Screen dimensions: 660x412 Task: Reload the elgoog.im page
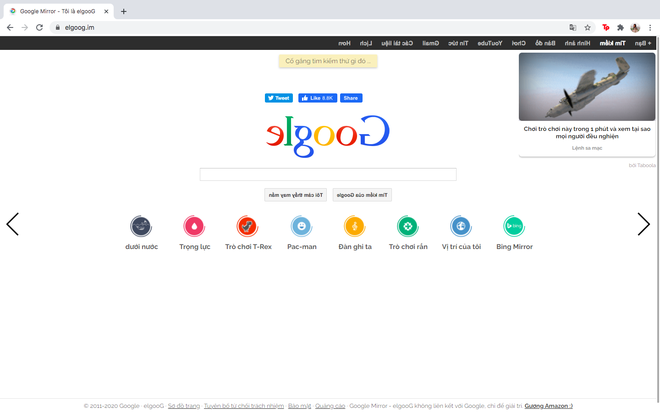click(x=39, y=27)
